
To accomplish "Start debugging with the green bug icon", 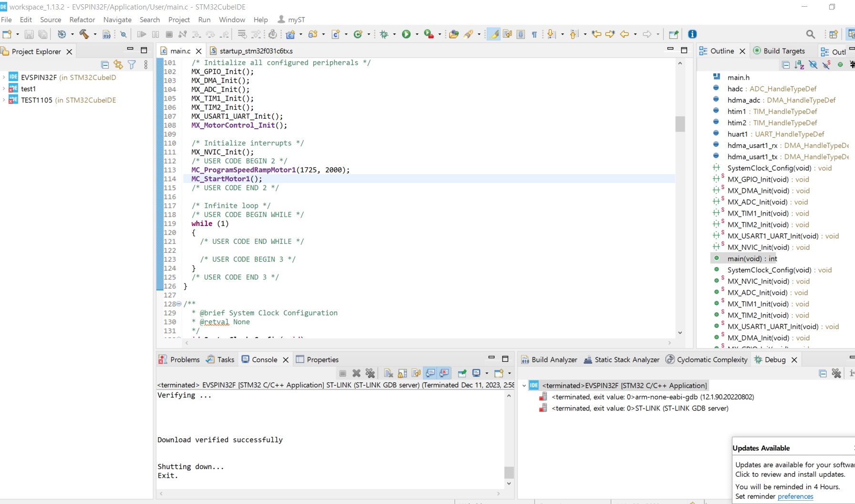I will [384, 34].
